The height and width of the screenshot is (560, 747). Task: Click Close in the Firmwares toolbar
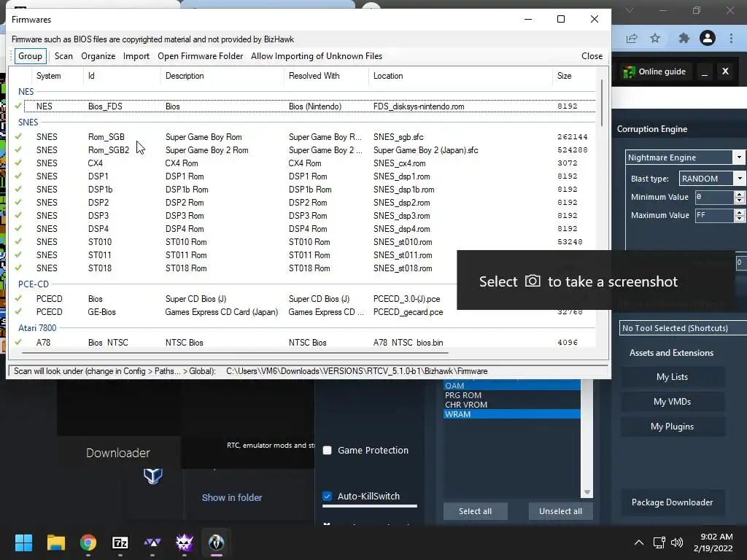pyautogui.click(x=592, y=56)
